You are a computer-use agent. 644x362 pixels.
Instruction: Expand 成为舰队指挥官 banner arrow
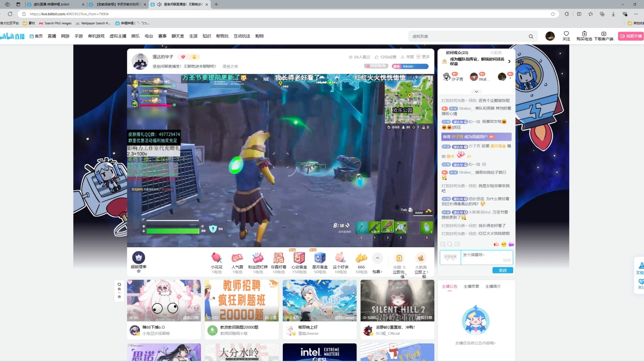click(x=509, y=62)
